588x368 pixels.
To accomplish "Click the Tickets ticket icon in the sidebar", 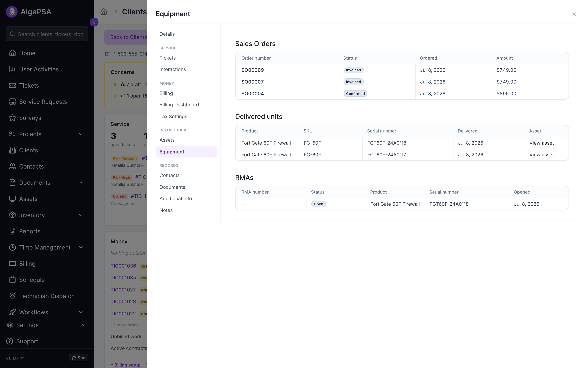I will point(12,85).
